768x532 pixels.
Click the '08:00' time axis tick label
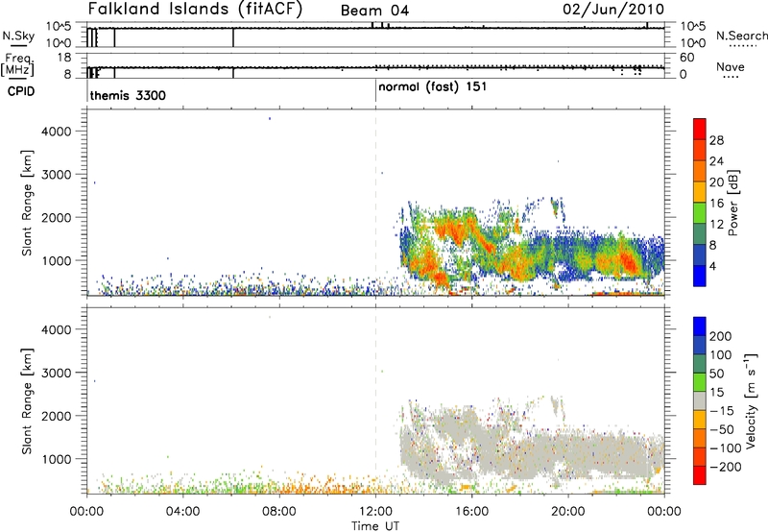coord(279,512)
